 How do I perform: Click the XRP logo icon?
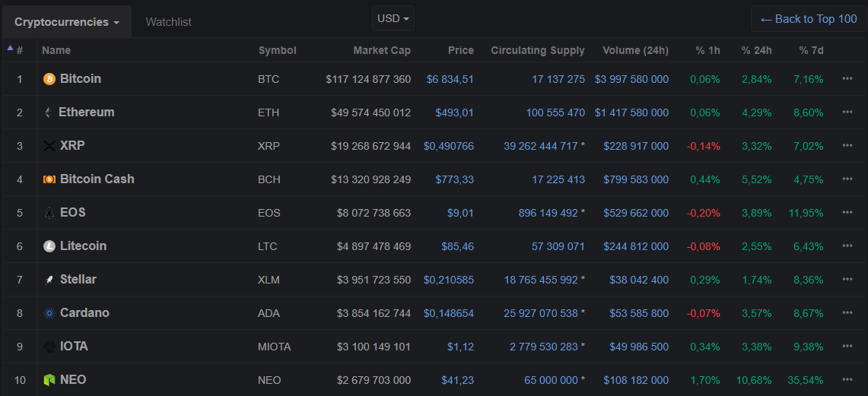(x=49, y=146)
